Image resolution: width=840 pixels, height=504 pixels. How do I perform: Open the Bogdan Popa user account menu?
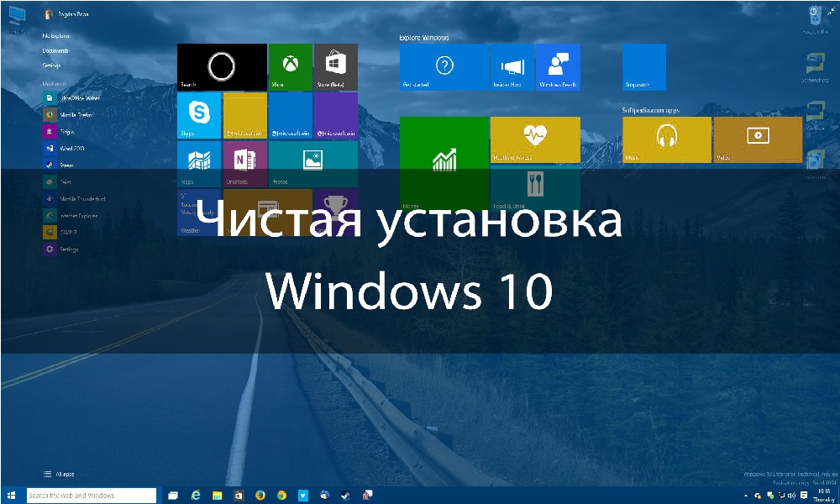click(66, 14)
